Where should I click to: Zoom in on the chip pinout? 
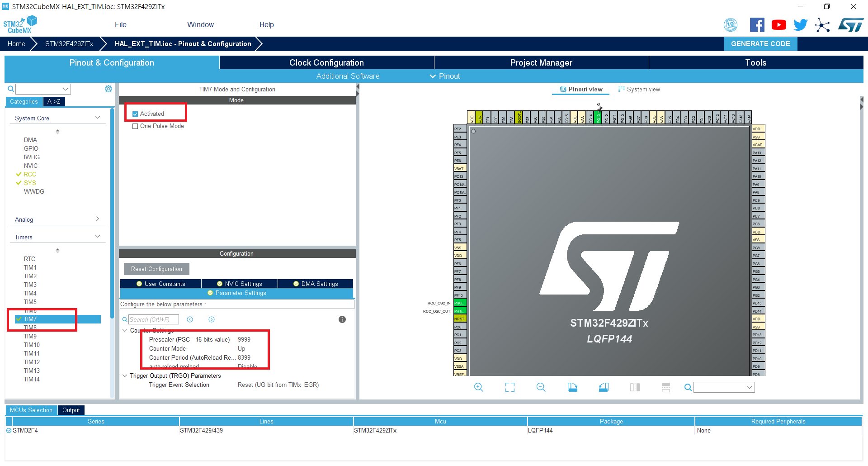(x=479, y=387)
